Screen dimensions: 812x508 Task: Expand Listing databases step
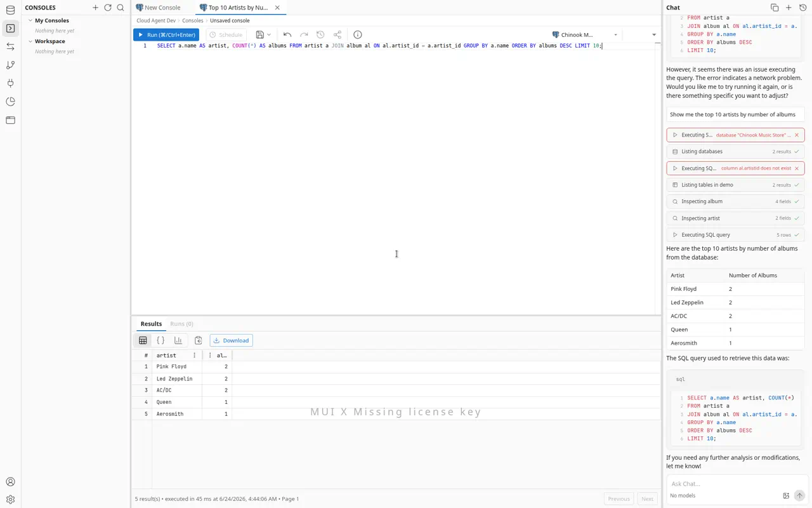point(735,152)
